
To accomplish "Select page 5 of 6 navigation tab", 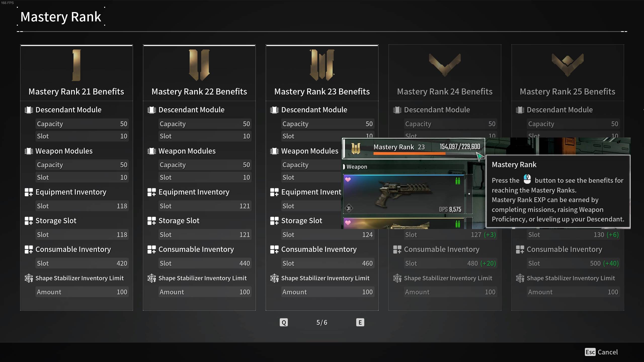I will click(322, 322).
